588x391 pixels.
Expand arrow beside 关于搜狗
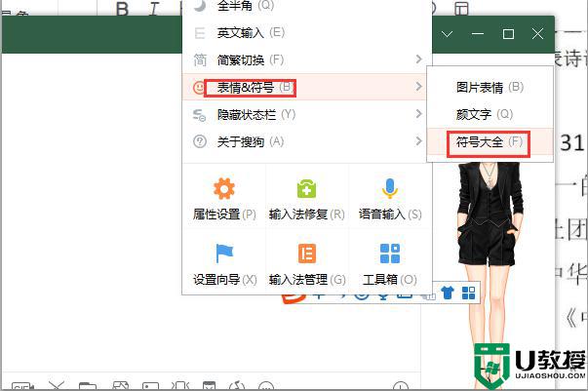click(x=419, y=141)
